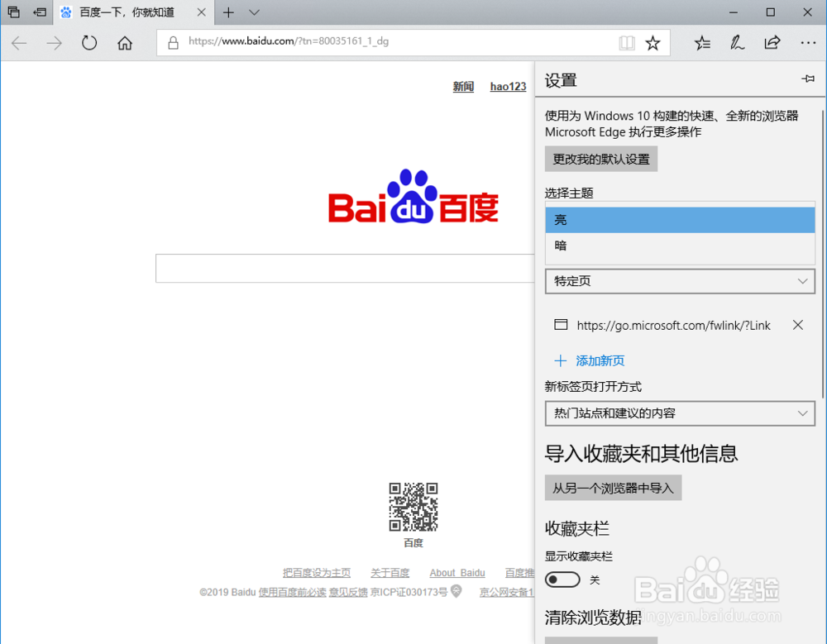The image size is (827, 644).
Task: Click the 选择主题 label
Action: click(569, 193)
